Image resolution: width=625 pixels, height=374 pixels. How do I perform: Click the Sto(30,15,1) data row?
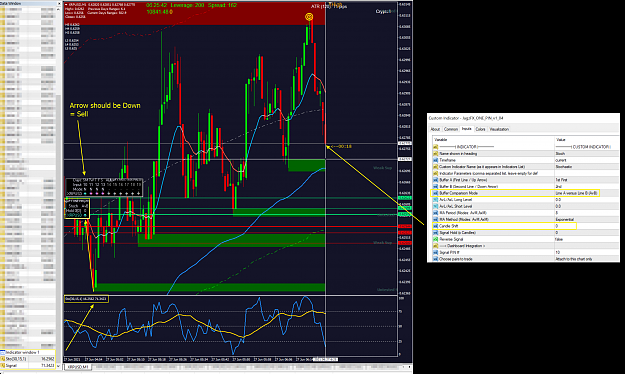pos(28,359)
